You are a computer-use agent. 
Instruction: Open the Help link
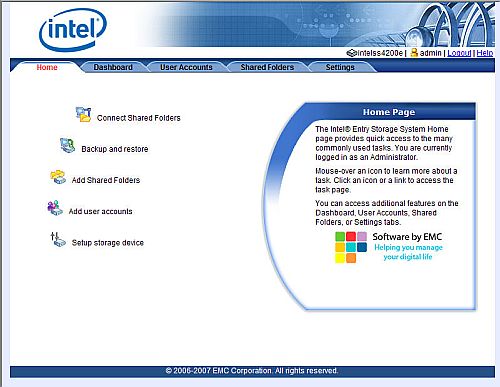point(485,53)
